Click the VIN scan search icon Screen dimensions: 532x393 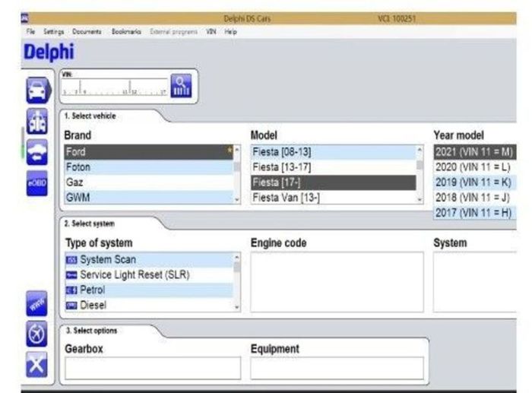(x=181, y=86)
